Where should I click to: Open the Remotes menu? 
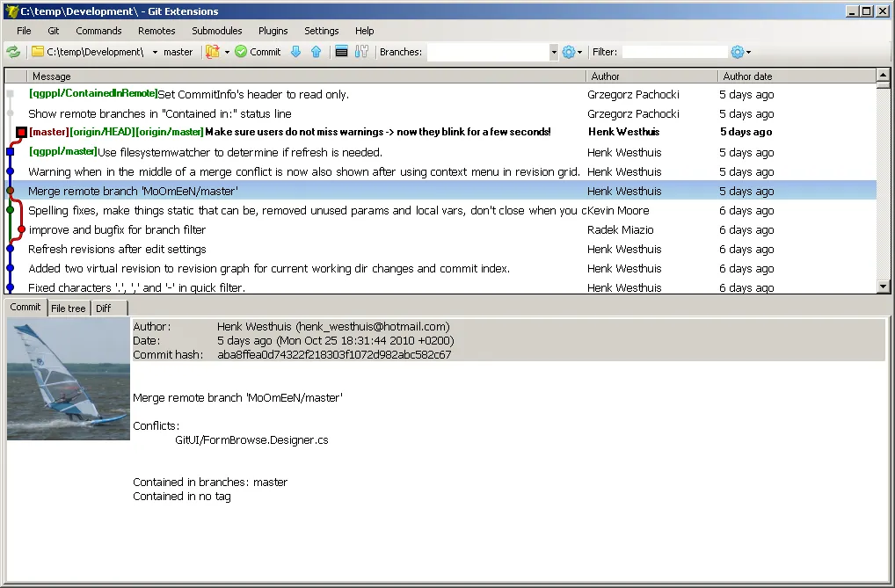point(156,31)
